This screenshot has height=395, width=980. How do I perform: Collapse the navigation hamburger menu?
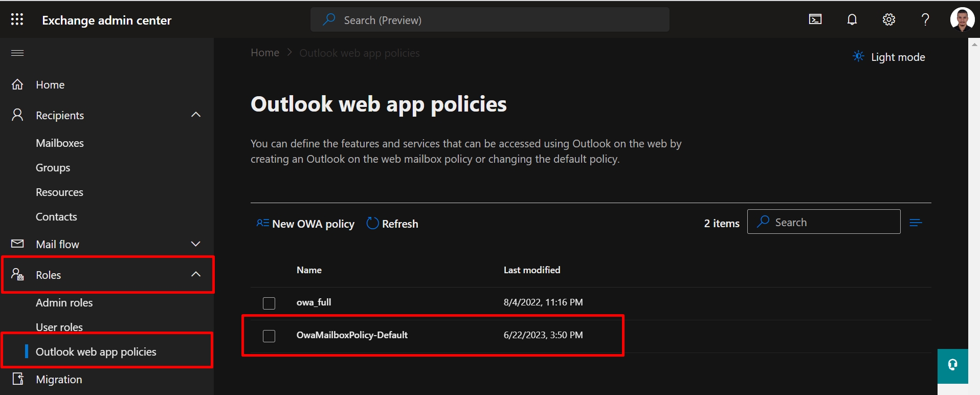click(17, 53)
